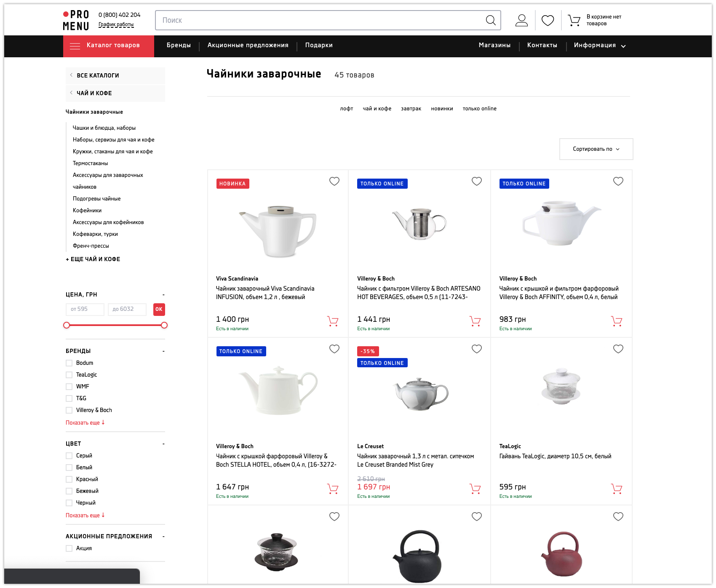Screen dimensions: 716x588
Task: Expand the Информация menu
Action: coord(599,45)
